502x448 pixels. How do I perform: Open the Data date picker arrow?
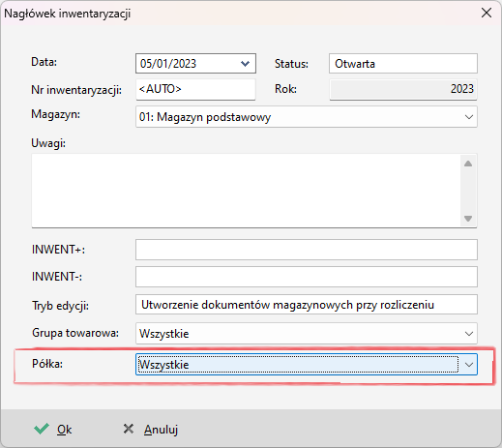pyautogui.click(x=245, y=64)
